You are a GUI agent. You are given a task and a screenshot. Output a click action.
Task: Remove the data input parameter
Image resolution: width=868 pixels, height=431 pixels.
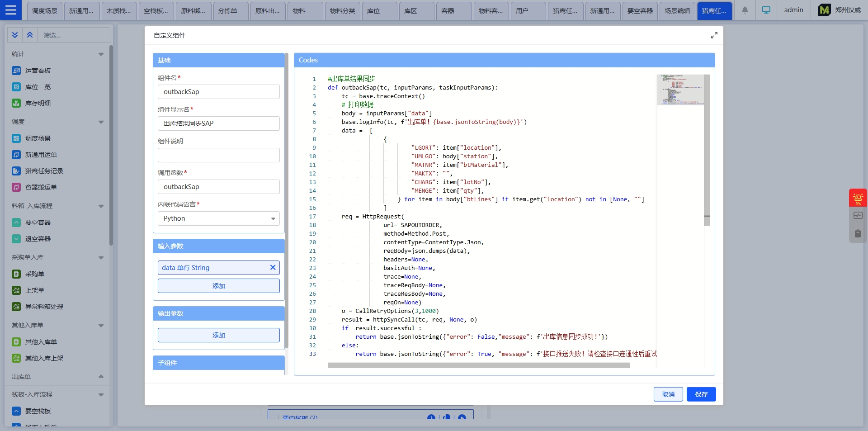pyautogui.click(x=273, y=267)
